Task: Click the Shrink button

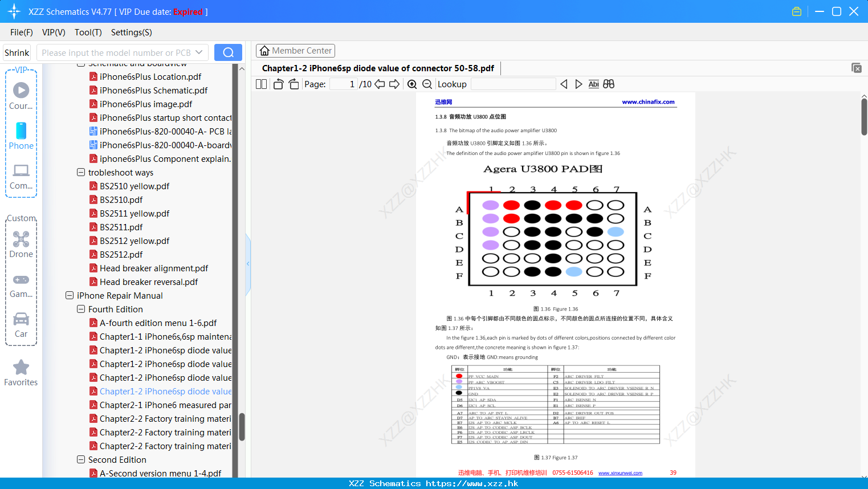Action: pyautogui.click(x=17, y=52)
